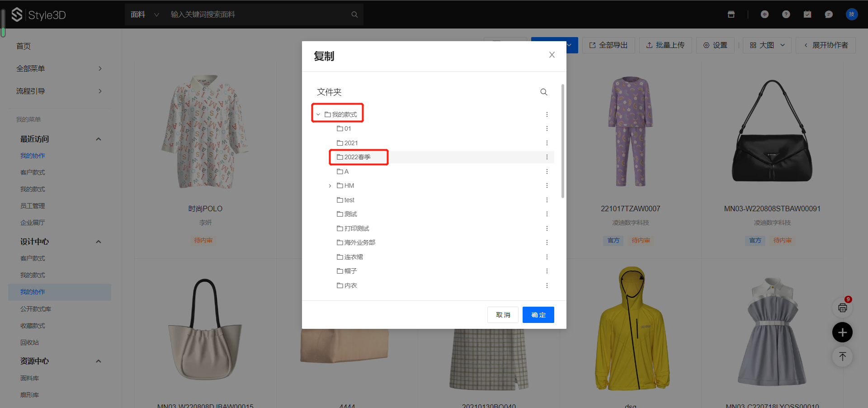Click 确定 to confirm copy
The width and height of the screenshot is (868, 408).
point(538,315)
